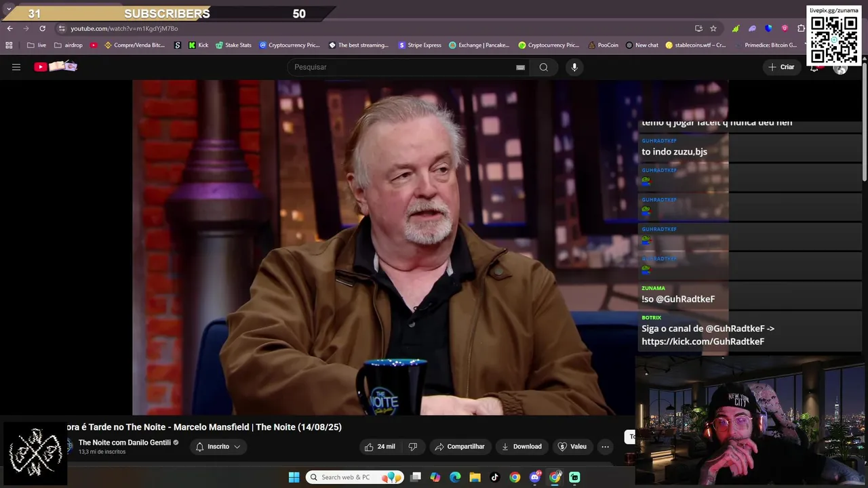Start voice search with the microphone icon
The image size is (868, 488).
[574, 67]
